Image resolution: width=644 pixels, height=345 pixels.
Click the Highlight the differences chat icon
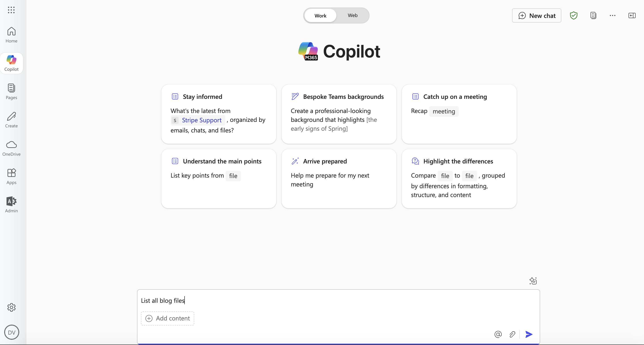tap(415, 161)
